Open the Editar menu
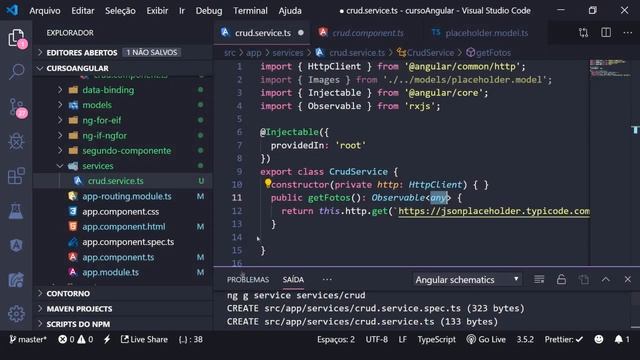This screenshot has height=360, width=640. pyautogui.click(x=82, y=11)
